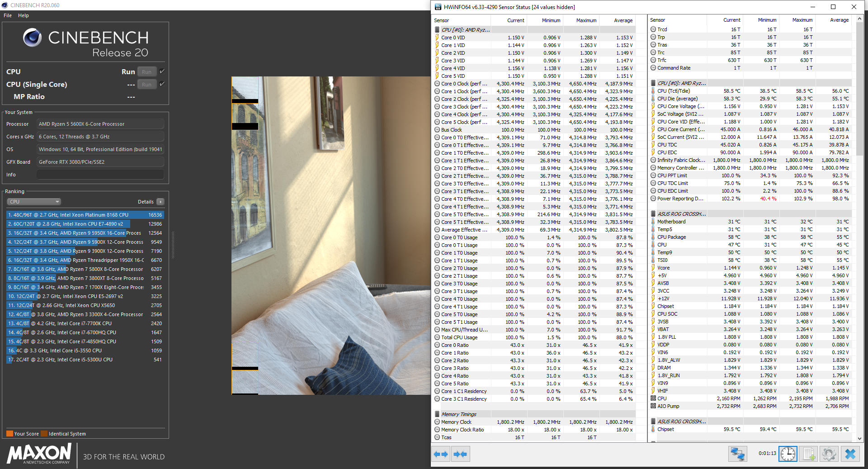
Task: Select the 'Command Rate' sensor row
Action: click(x=751, y=68)
